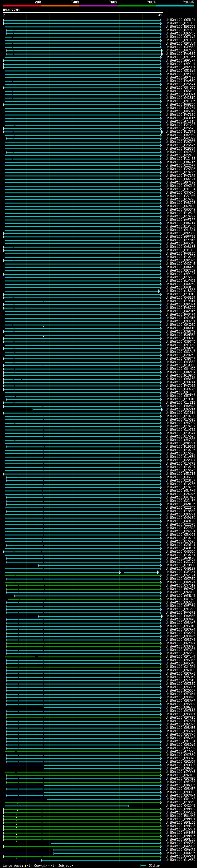Screen dimensions: 197x868
Task: Select hit label UniRef100_Q9S7X1
Action: click(180, 515)
